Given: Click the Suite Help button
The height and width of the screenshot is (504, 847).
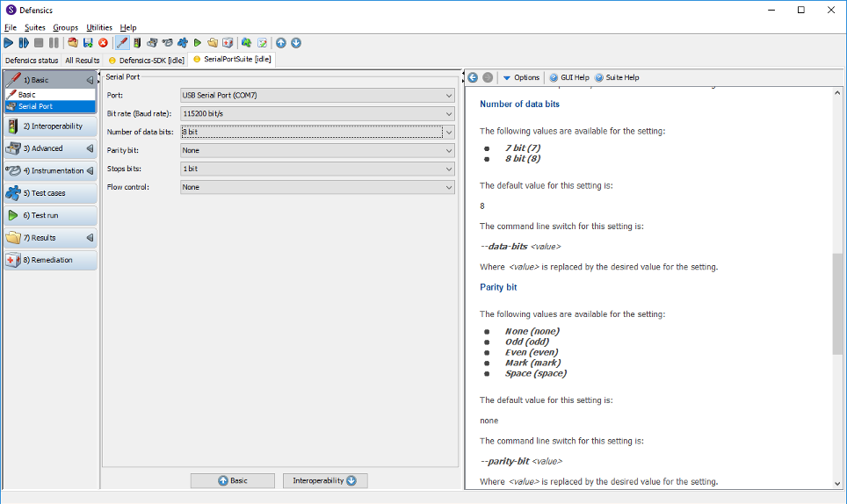Looking at the screenshot, I should tap(617, 77).
